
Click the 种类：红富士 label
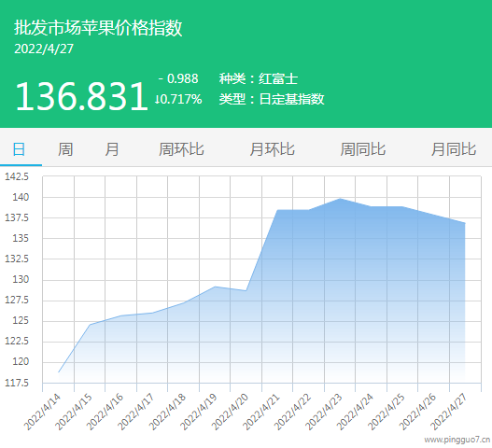[x=259, y=78]
